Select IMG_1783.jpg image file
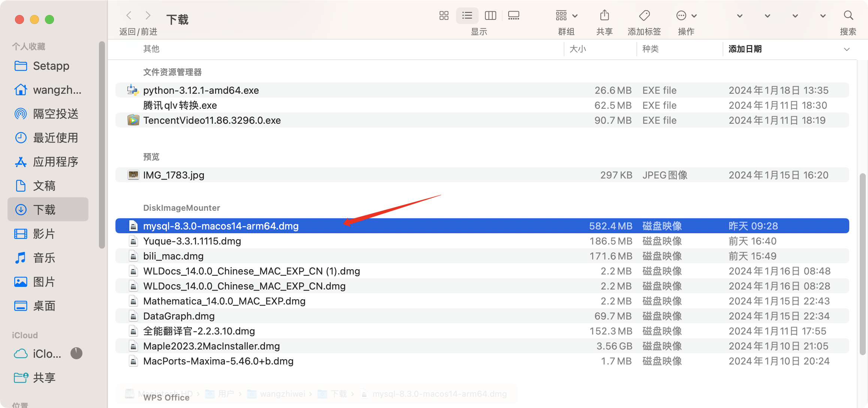 point(482,175)
